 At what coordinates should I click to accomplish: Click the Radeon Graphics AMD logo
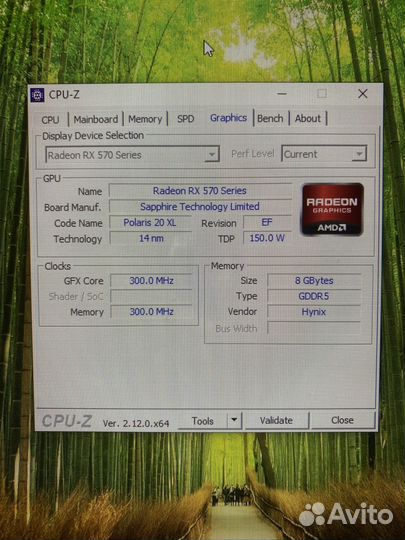tap(332, 210)
